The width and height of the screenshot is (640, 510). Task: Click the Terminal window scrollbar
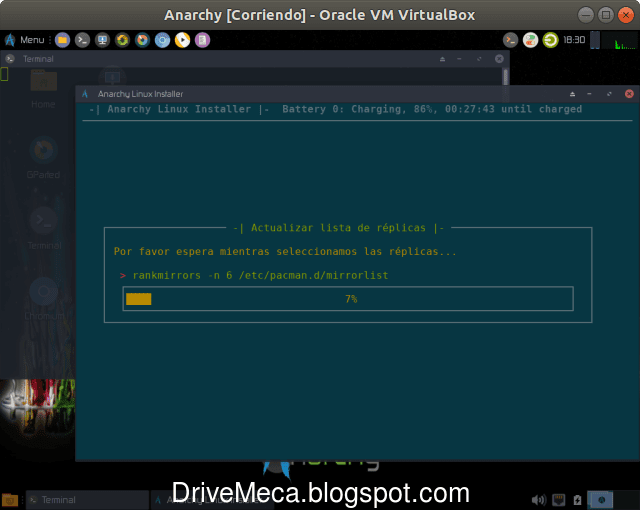click(506, 77)
